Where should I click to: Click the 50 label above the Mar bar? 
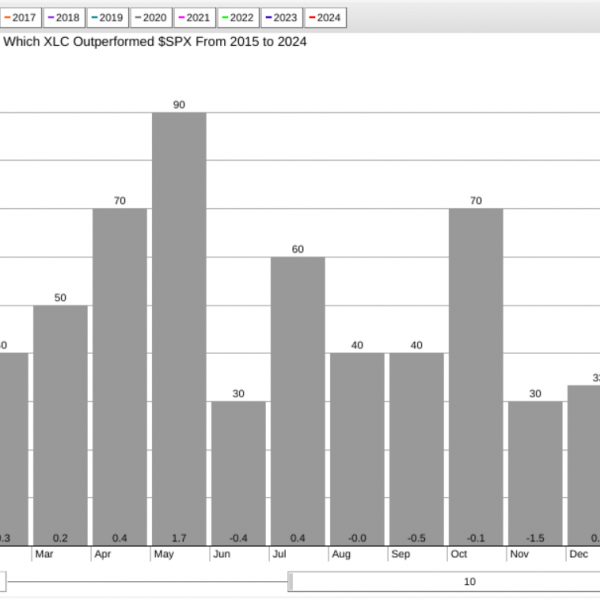(60, 298)
